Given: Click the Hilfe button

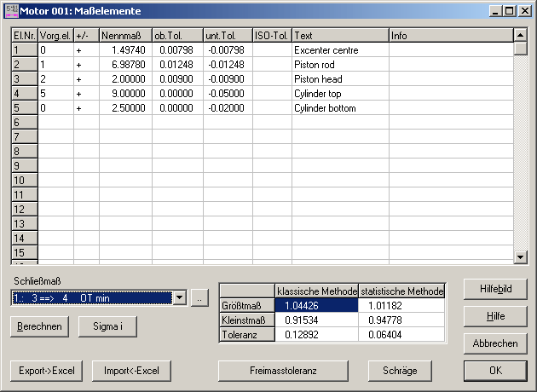Looking at the screenshot, I should [x=495, y=316].
